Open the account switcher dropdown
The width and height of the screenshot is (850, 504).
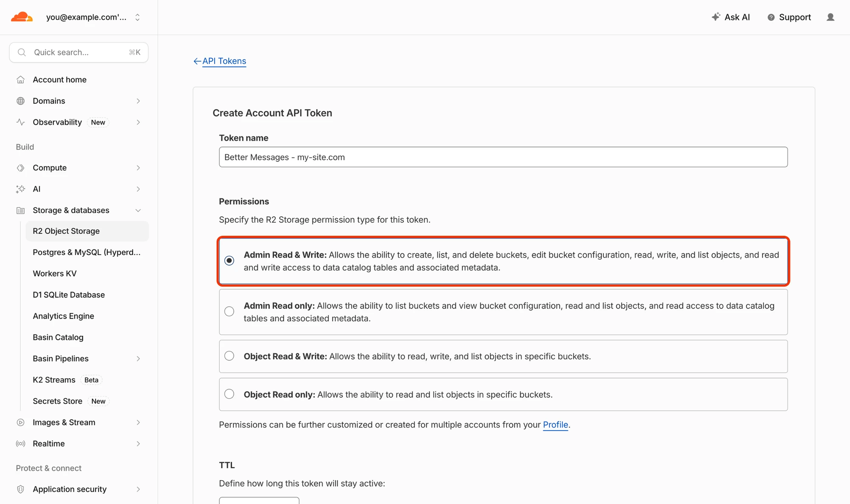click(x=137, y=17)
